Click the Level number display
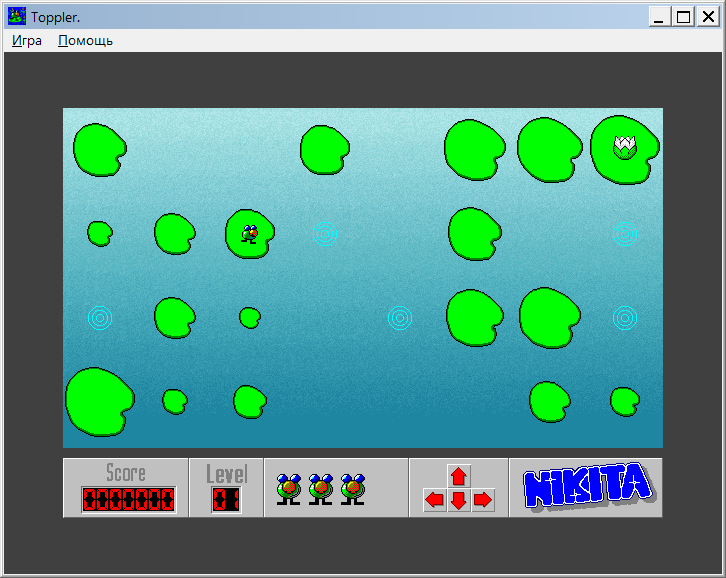Viewport: 726px width, 578px height. (x=226, y=500)
